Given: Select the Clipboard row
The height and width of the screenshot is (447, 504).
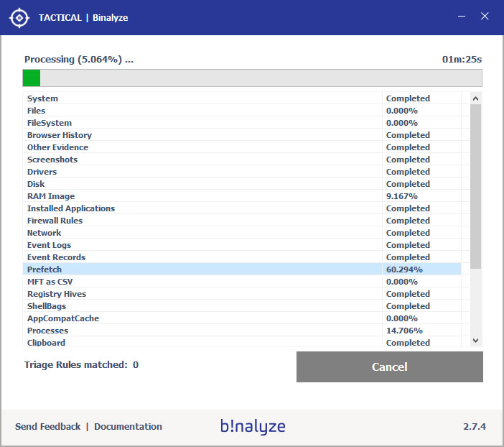Looking at the screenshot, I should pyautogui.click(x=242, y=342).
